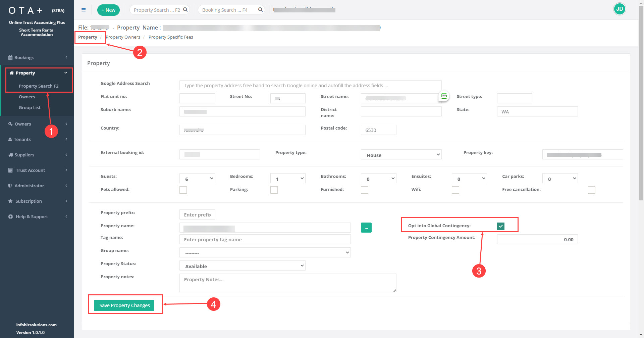Enable the Pets allowed checkbox
This screenshot has height=338, width=644.
click(x=183, y=190)
